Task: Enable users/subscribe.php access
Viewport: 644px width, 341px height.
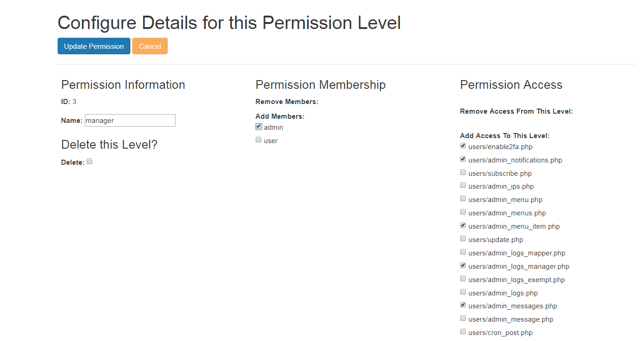Action: point(463,173)
